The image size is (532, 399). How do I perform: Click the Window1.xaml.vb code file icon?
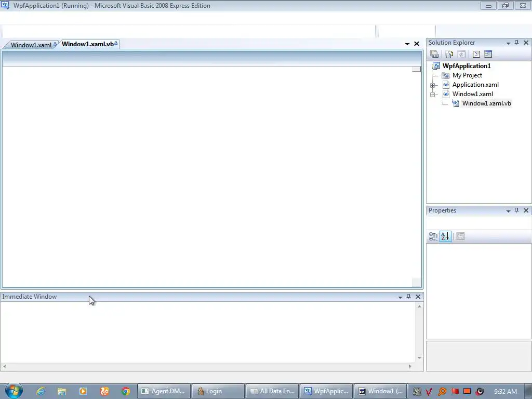456,103
